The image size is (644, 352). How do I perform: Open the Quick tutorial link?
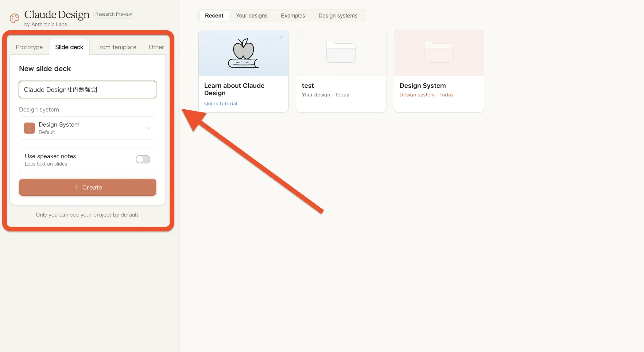[x=220, y=104]
